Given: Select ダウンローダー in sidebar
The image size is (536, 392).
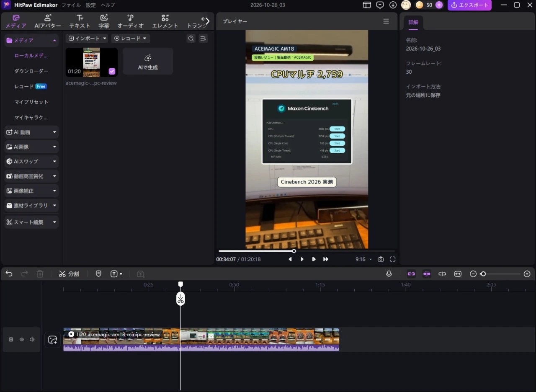Looking at the screenshot, I should [31, 71].
